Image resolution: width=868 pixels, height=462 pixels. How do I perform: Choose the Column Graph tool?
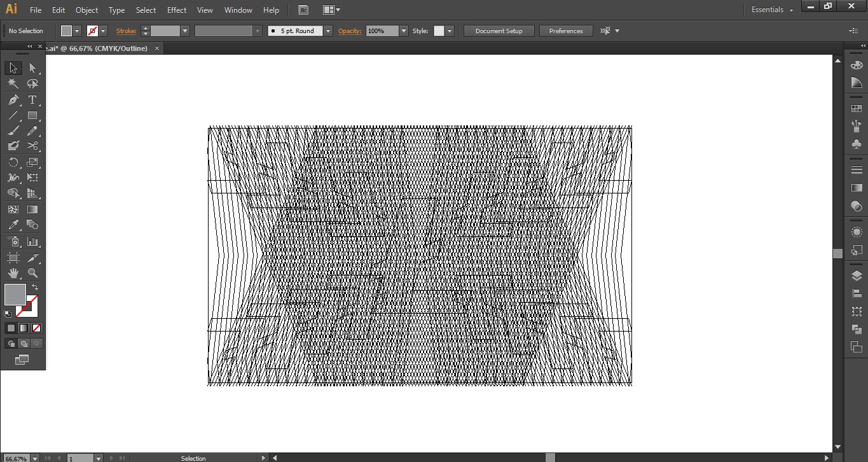coord(32,242)
